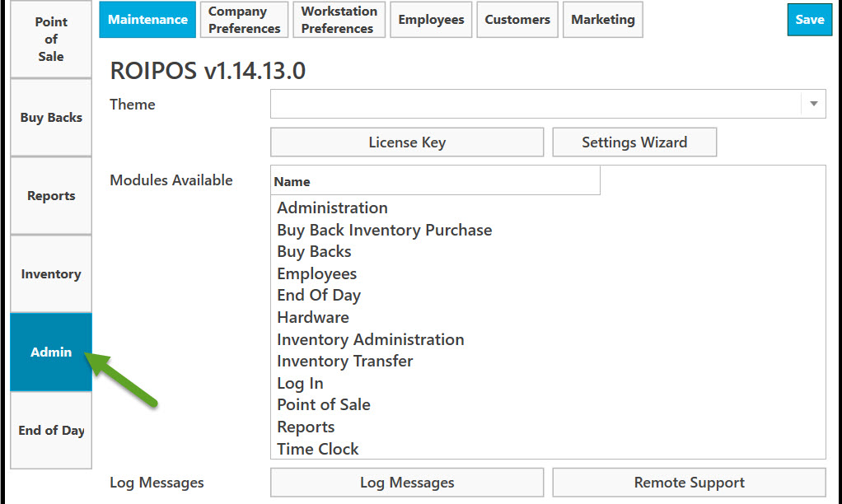The width and height of the screenshot is (842, 504).
Task: Select Buy Back Inventory Purchase module
Action: 385,230
